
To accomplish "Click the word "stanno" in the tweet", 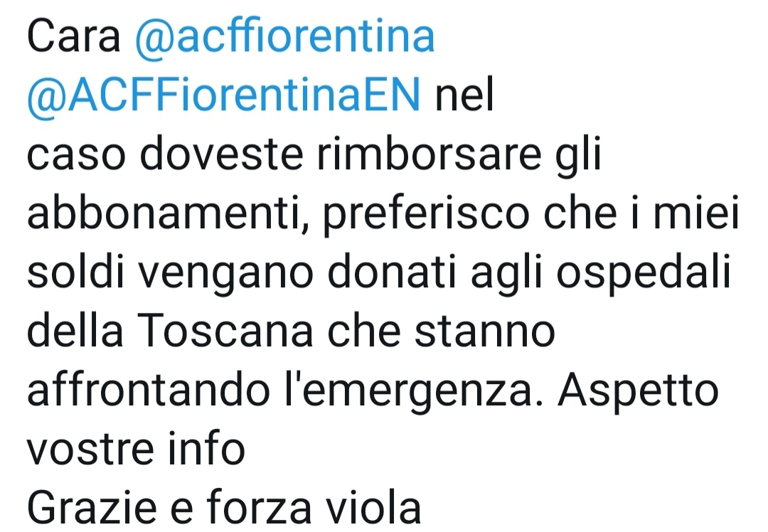I will [x=484, y=331].
